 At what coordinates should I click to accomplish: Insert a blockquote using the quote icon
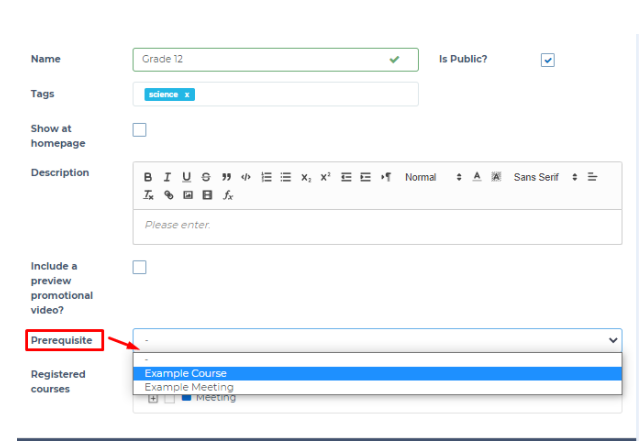pos(225,177)
